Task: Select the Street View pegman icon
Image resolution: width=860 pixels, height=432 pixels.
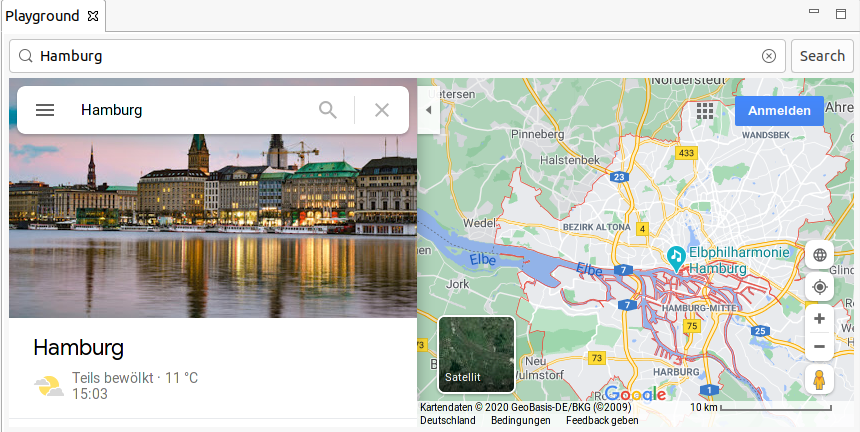Action: point(819,379)
